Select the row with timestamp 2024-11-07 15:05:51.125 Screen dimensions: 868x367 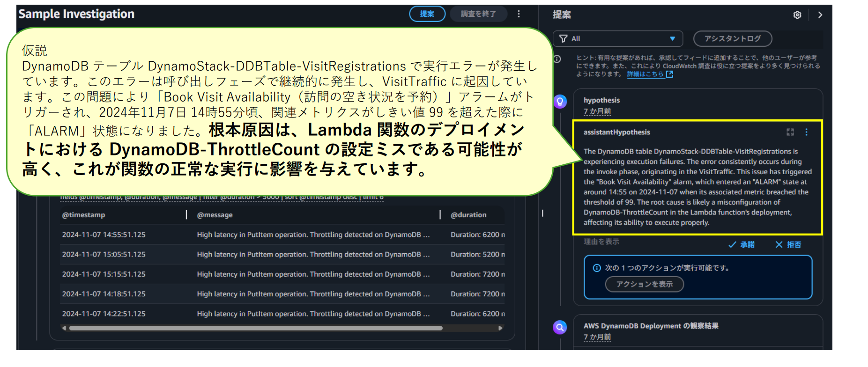coord(282,254)
